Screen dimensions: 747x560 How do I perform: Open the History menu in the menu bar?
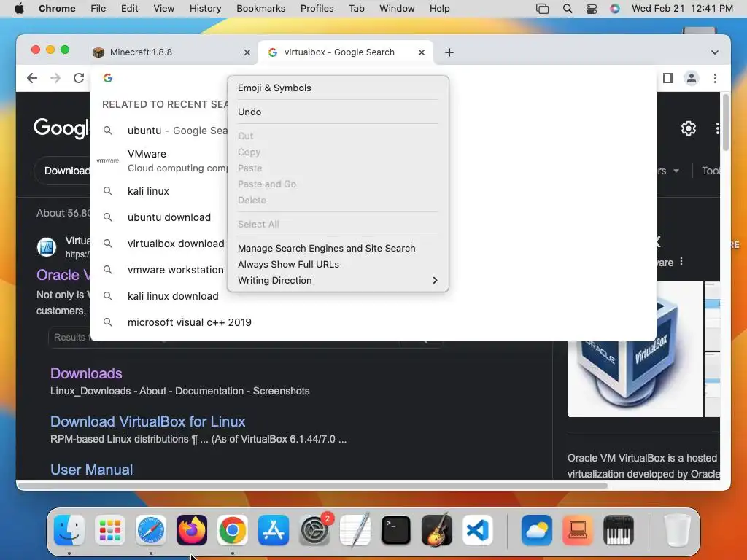(x=205, y=9)
